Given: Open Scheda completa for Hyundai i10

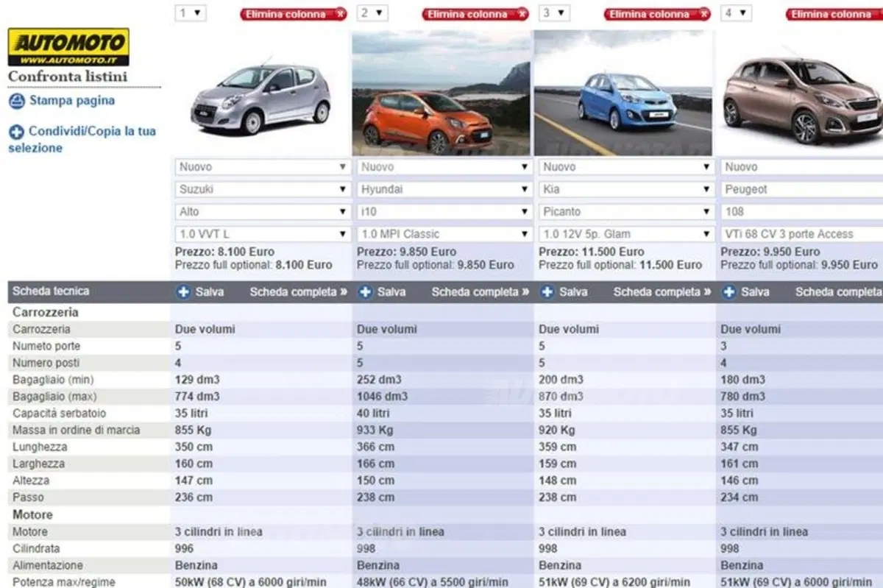Looking at the screenshot, I should click(480, 292).
